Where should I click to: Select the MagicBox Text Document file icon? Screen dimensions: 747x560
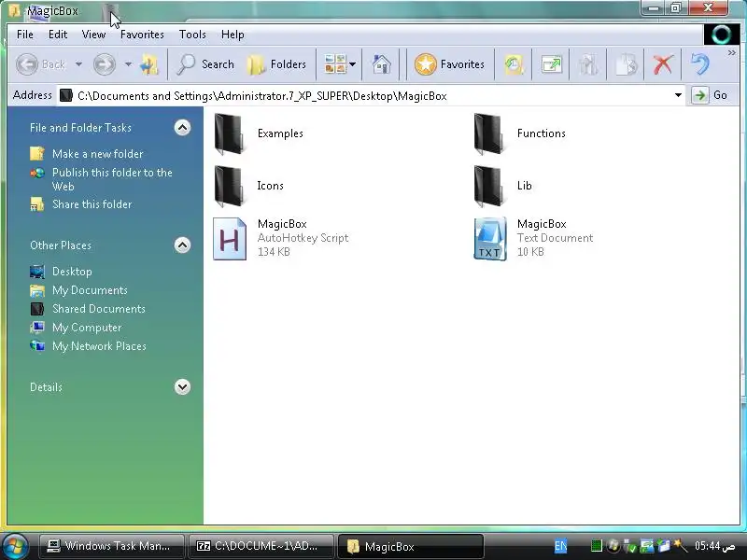coord(489,239)
